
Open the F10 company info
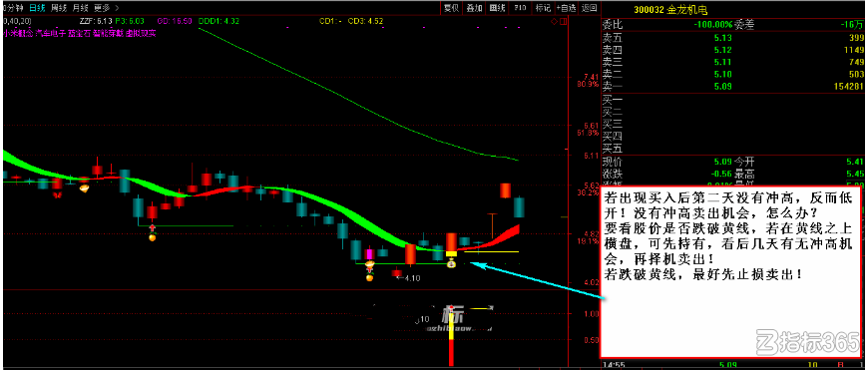[x=520, y=8]
